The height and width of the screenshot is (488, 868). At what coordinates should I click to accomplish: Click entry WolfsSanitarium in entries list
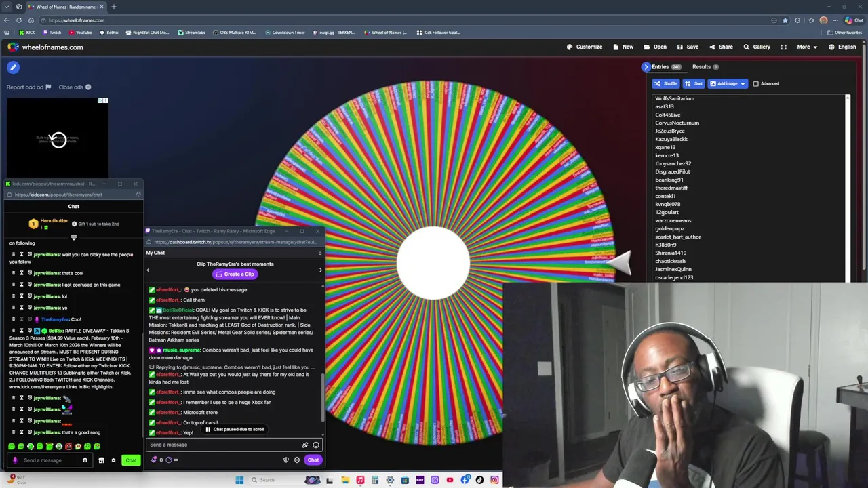[675, 98]
